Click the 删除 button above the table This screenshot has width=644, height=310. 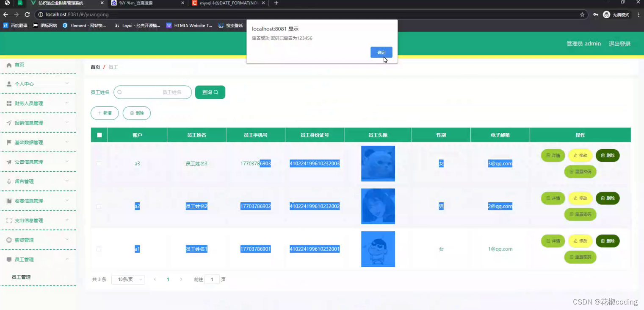[137, 113]
